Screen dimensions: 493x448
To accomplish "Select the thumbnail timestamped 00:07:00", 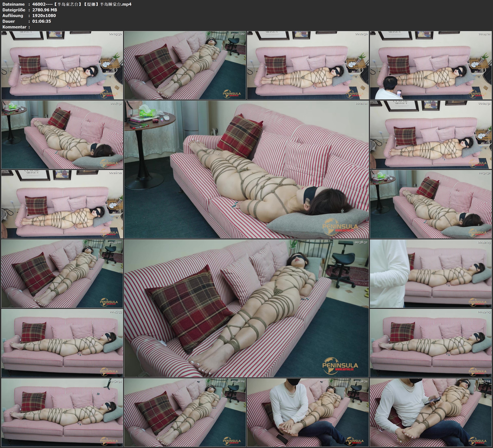I will click(185, 65).
